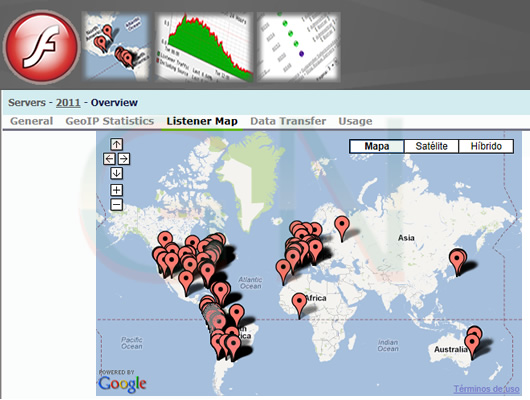Viewport: 530px width, 400px height.
Task: Switch to Híbrido map view
Action: [x=486, y=146]
